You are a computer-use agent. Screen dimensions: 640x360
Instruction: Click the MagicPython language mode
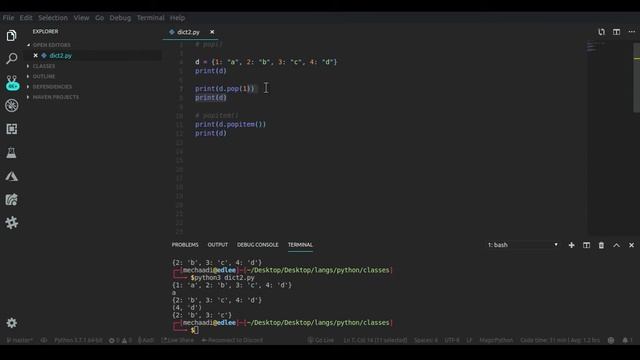pos(496,340)
